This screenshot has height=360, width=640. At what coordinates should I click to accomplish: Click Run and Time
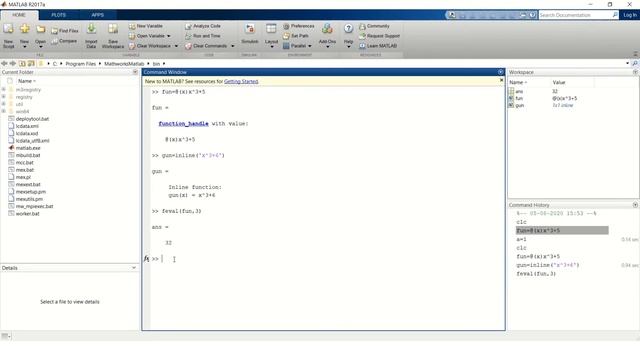(203, 36)
